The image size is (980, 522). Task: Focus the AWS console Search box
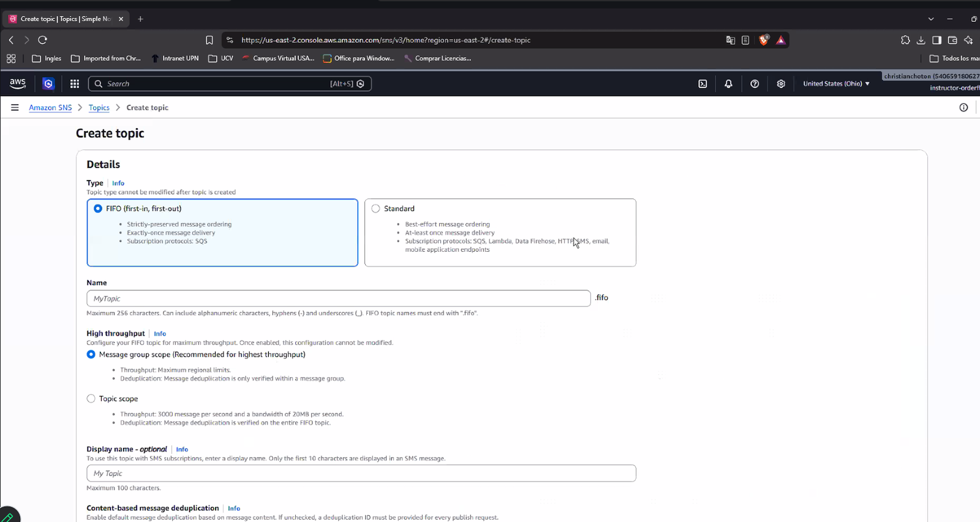click(x=230, y=84)
